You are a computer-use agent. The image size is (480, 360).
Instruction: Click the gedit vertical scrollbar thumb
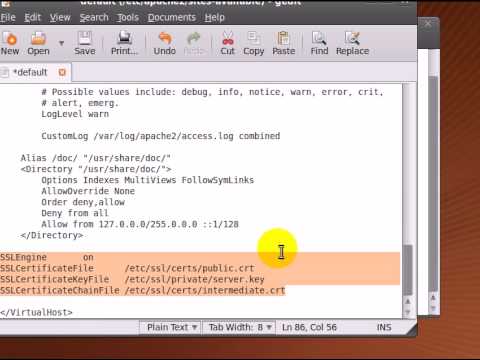(408, 270)
